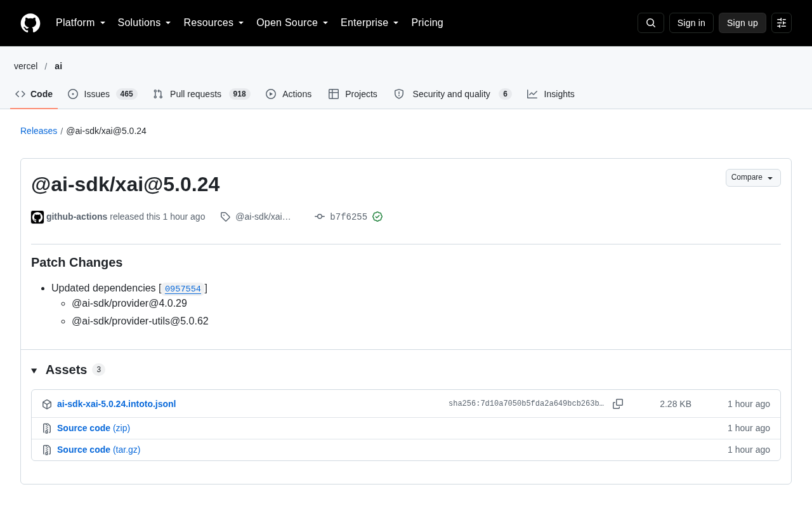Click the Sign up button
The height and width of the screenshot is (508, 812).
coord(742,23)
